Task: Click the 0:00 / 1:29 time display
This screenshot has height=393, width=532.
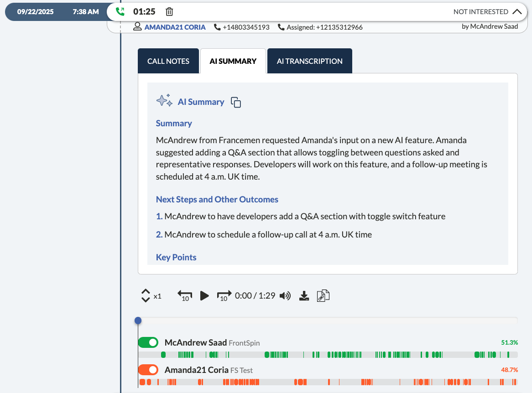Action: click(x=255, y=296)
